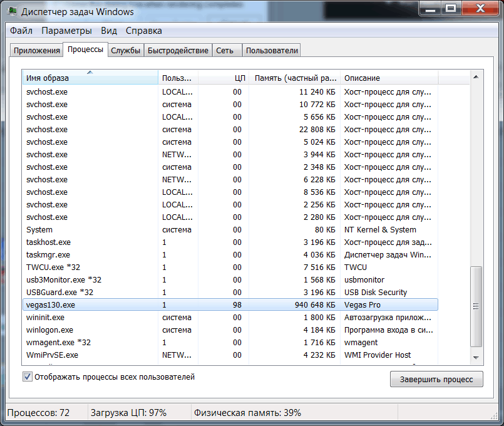Sort by Память (частный ра... column header

pos(295,78)
